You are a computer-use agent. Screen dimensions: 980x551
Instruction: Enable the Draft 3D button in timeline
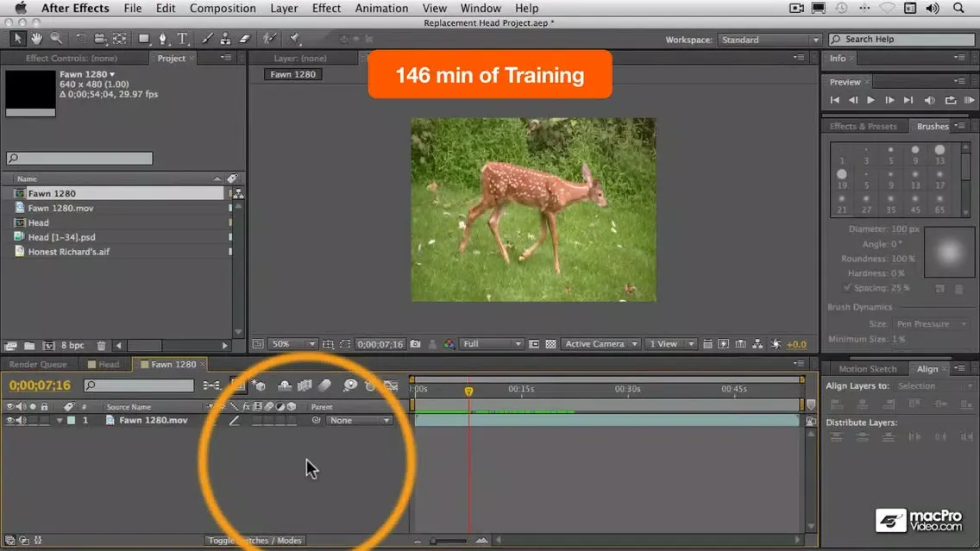[x=259, y=385]
